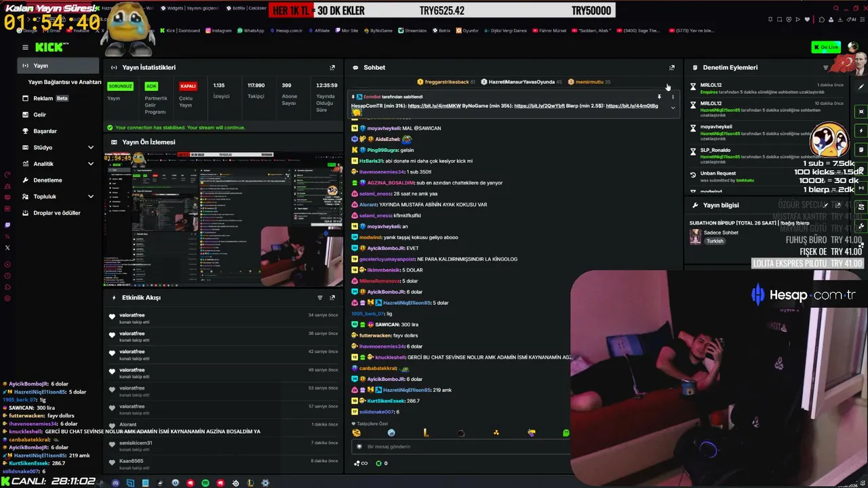Open the Unban Request entry
This screenshot has width=868, height=488.
coord(754,176)
